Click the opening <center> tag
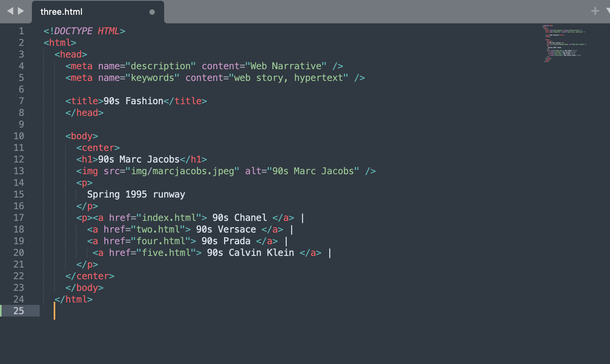The width and height of the screenshot is (610, 364). tap(98, 148)
